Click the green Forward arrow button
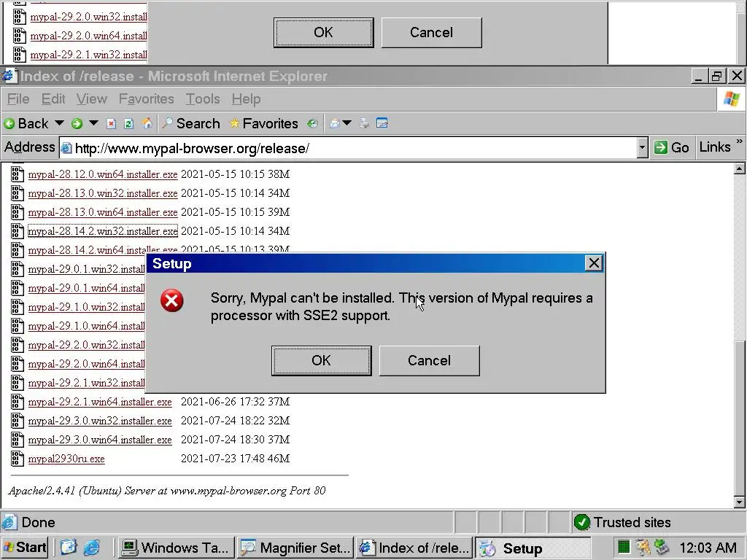Image resolution: width=747 pixels, height=560 pixels. (x=77, y=124)
